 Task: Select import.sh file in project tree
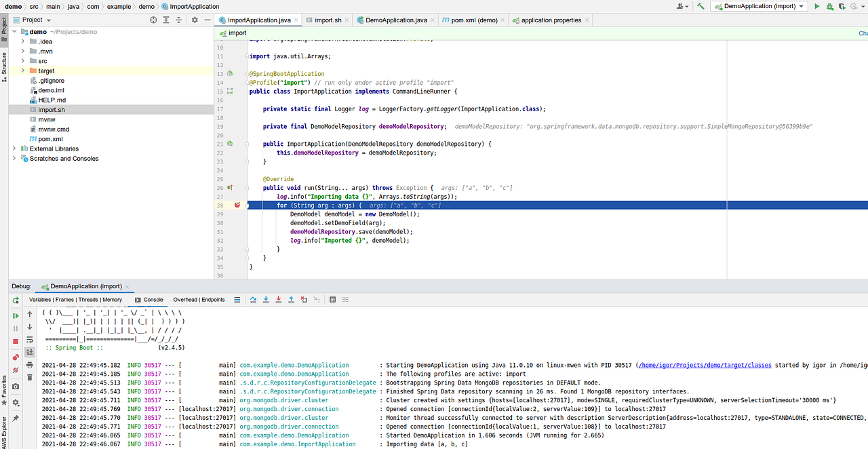point(52,110)
